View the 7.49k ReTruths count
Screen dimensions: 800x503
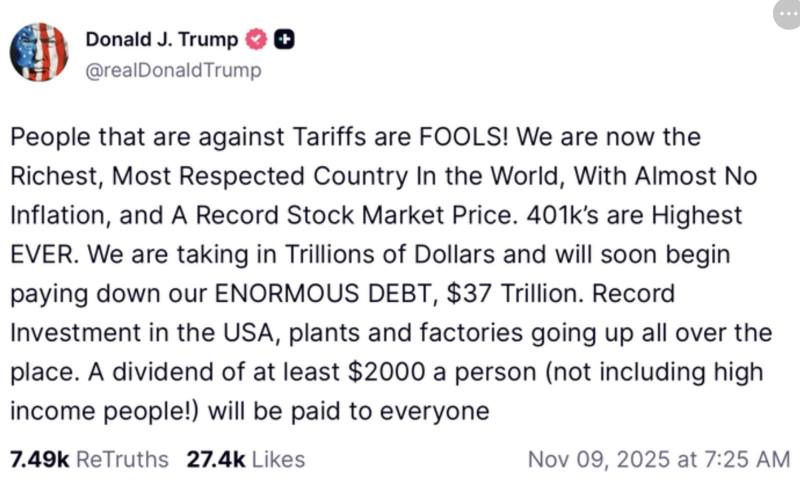point(40,460)
